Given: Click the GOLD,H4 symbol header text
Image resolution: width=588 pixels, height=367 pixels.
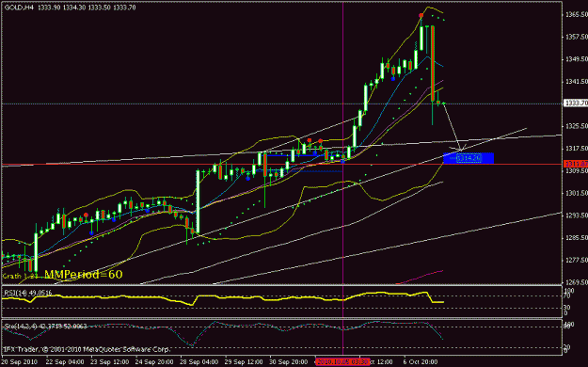Looking at the screenshot, I should [19, 8].
